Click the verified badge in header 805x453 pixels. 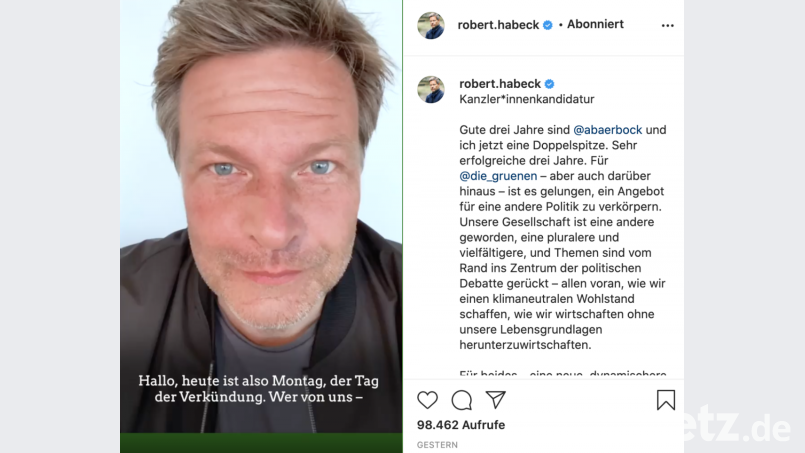[x=548, y=25]
